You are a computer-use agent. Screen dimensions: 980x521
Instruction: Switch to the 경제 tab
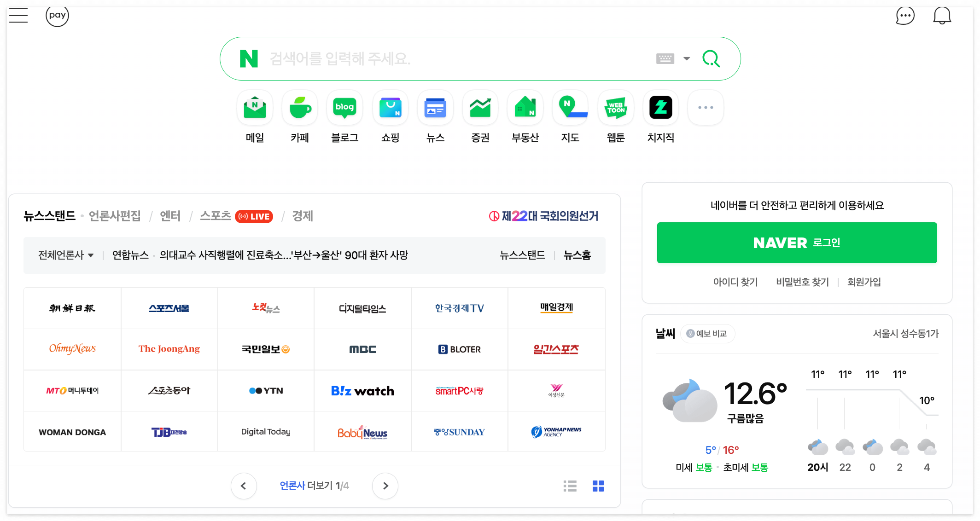pyautogui.click(x=302, y=216)
